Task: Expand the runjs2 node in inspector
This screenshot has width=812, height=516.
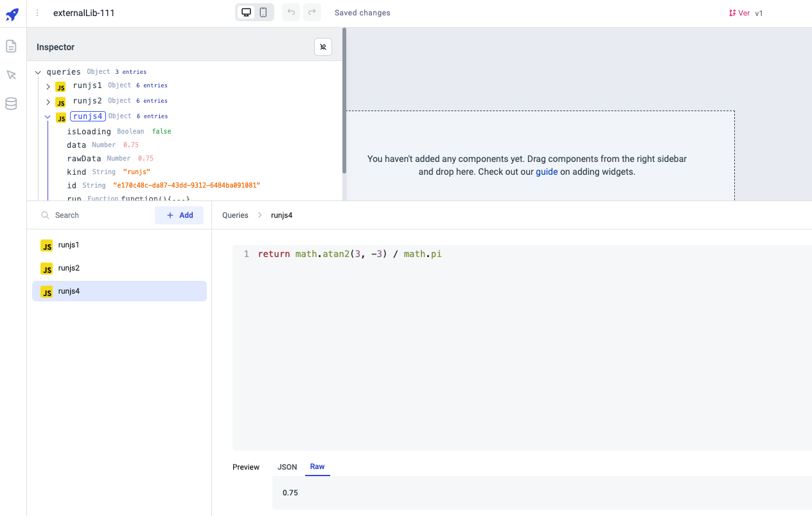Action: pos(48,102)
